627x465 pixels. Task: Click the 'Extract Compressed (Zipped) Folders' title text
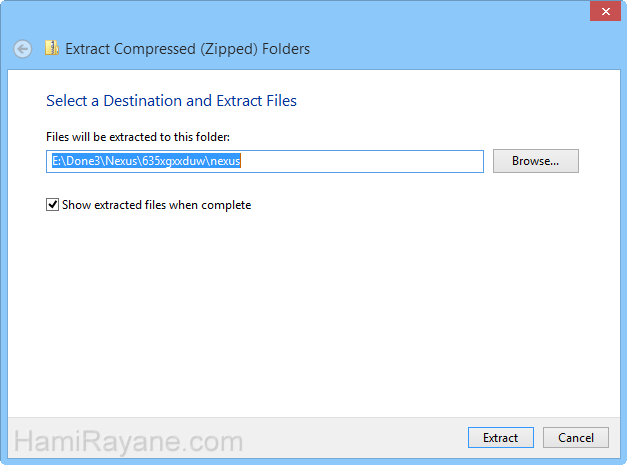pyautogui.click(x=188, y=49)
